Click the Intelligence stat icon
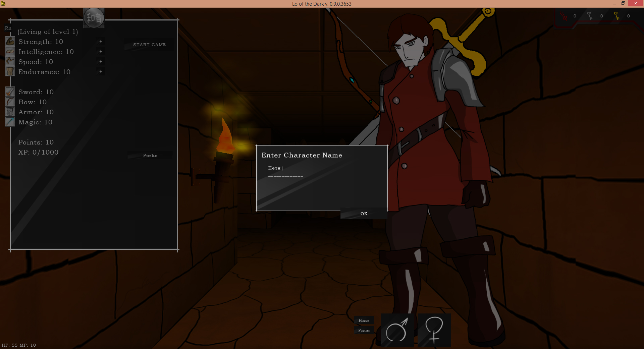 point(10,51)
